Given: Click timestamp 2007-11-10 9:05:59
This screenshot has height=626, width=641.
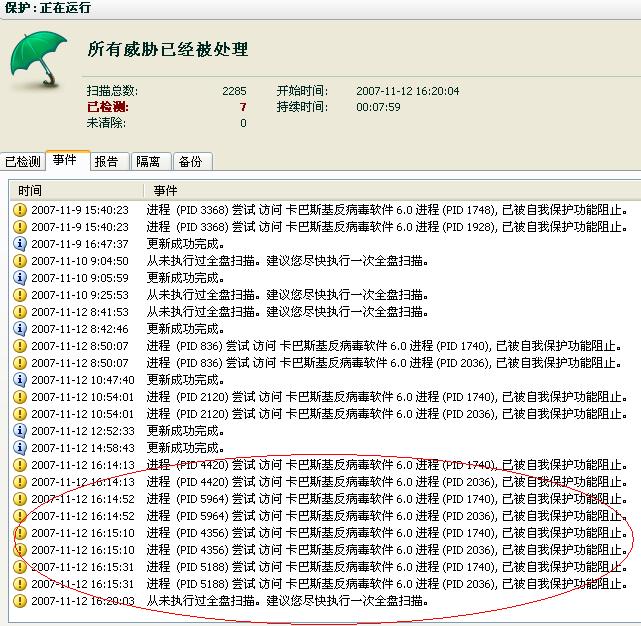Looking at the screenshot, I should (x=80, y=278).
